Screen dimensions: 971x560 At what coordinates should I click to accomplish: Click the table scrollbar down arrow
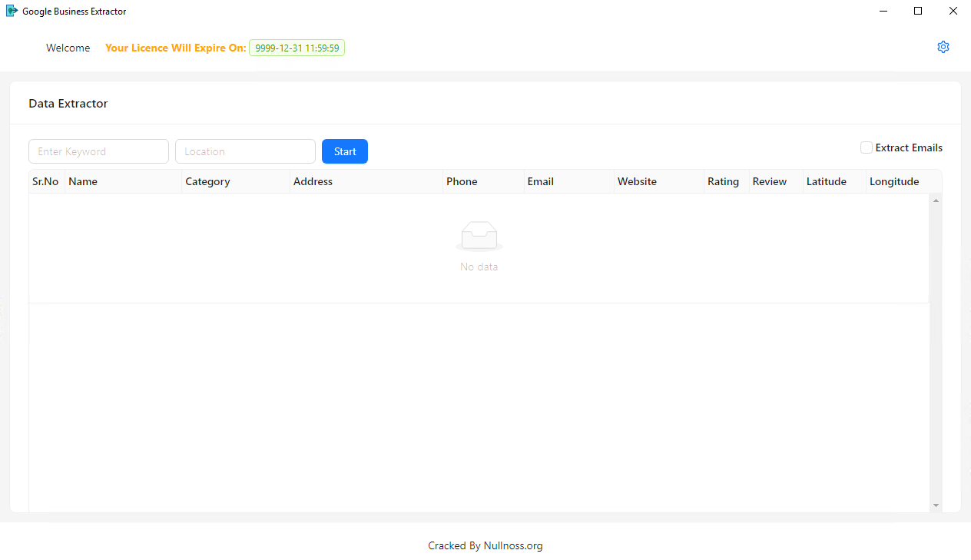tap(936, 505)
